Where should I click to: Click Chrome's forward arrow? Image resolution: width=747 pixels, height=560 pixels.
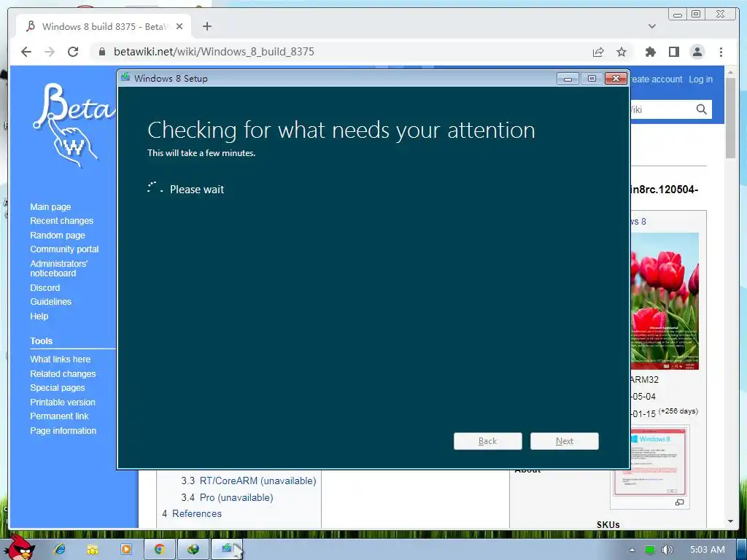click(50, 52)
